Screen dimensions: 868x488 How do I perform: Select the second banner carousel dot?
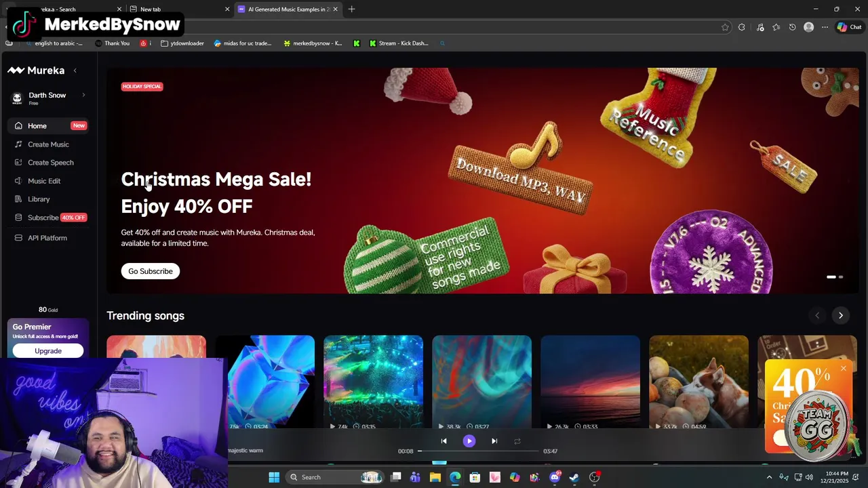841,277
